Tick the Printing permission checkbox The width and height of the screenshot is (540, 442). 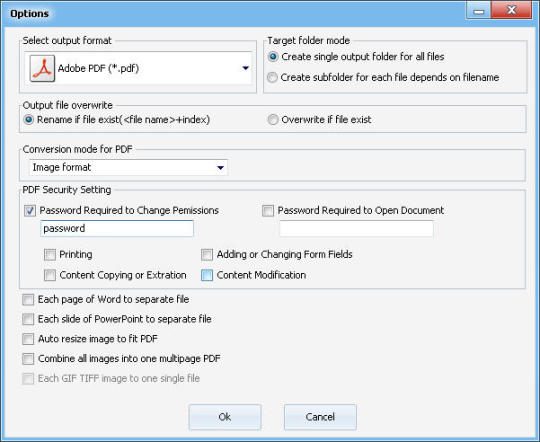(50, 255)
